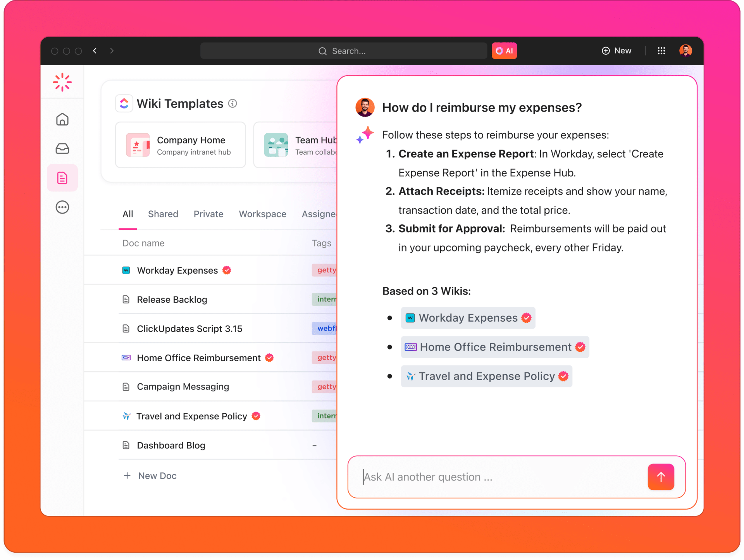
Task: Click the Wiki Templates info icon
Action: [232, 103]
